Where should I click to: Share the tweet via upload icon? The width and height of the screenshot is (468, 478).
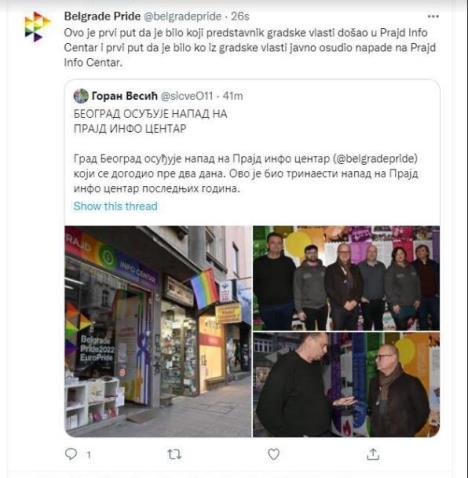pos(373,454)
